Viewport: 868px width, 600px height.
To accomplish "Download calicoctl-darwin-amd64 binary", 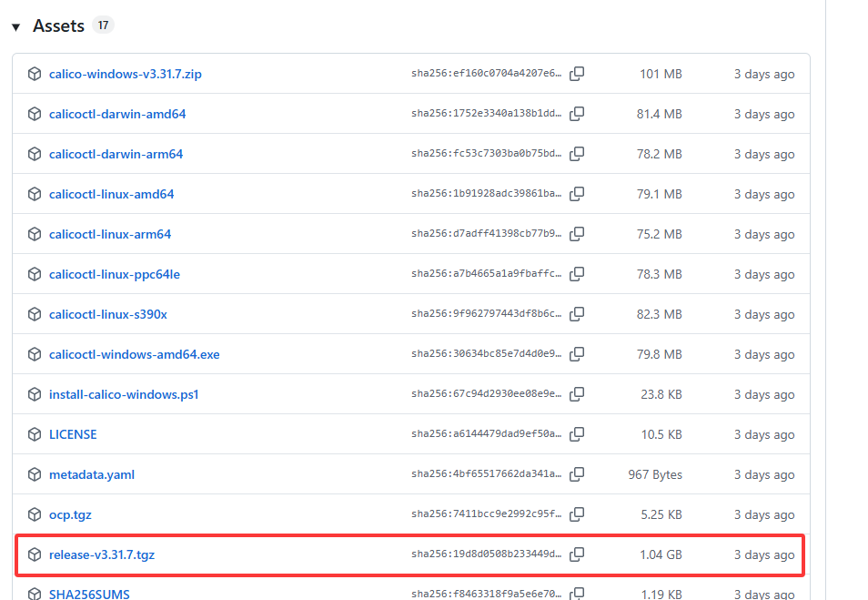I will pos(117,114).
